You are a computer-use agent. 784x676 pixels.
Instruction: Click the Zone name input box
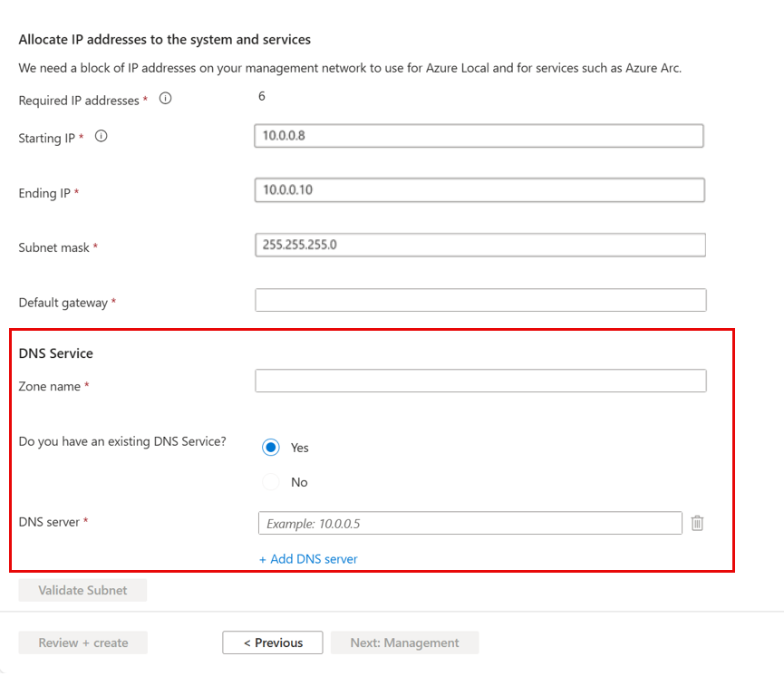pos(479,381)
